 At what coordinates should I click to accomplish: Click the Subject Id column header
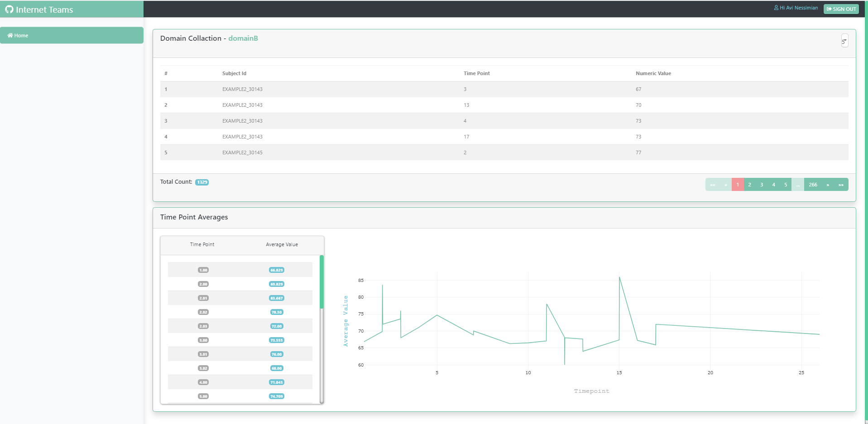coord(234,73)
